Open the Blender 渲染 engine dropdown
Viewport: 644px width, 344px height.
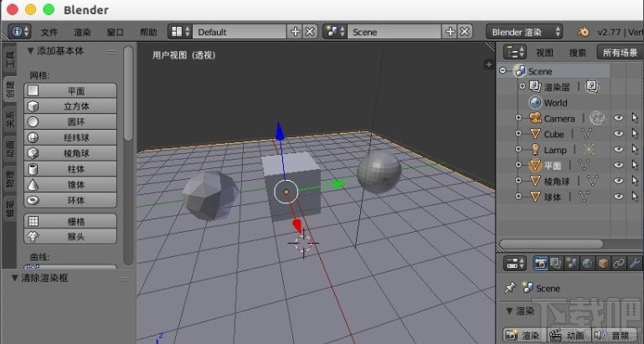524,32
